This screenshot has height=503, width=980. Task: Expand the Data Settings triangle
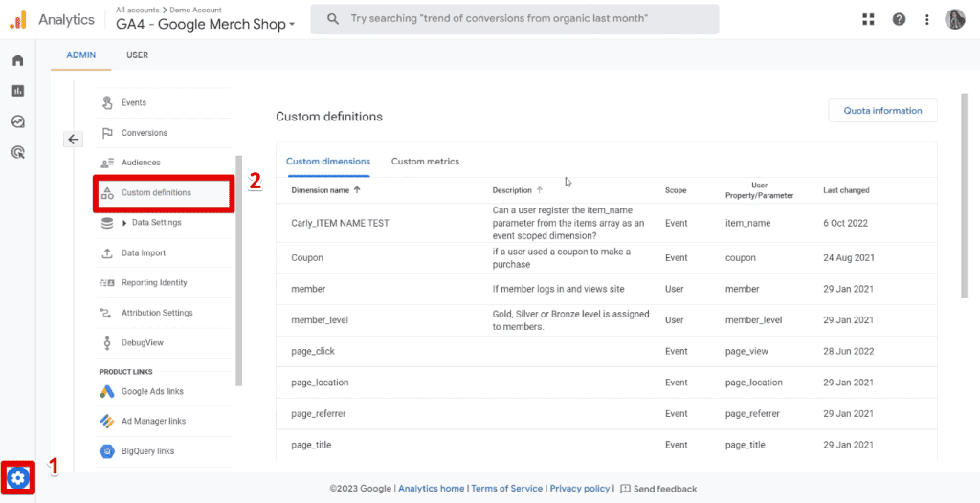[125, 223]
